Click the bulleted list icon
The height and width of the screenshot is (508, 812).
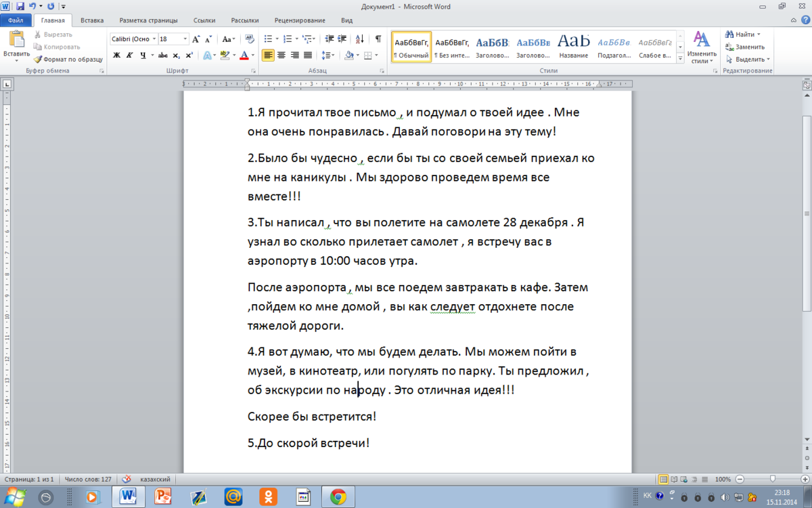267,39
